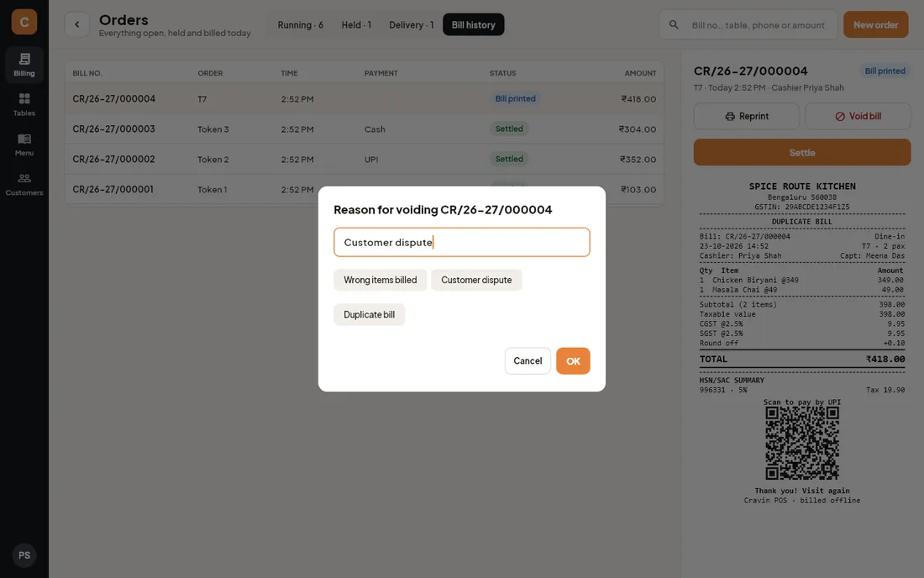
Task: Choose the Wrong items billed reason chip
Action: tap(380, 280)
